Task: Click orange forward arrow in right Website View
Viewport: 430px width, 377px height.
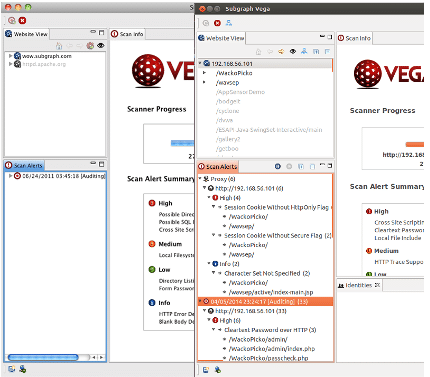Action: click(281, 51)
